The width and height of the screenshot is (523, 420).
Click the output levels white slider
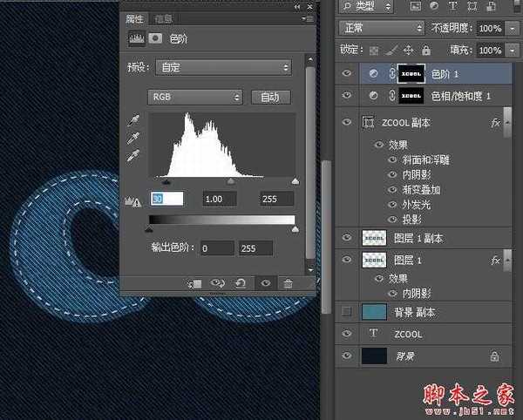[295, 229]
